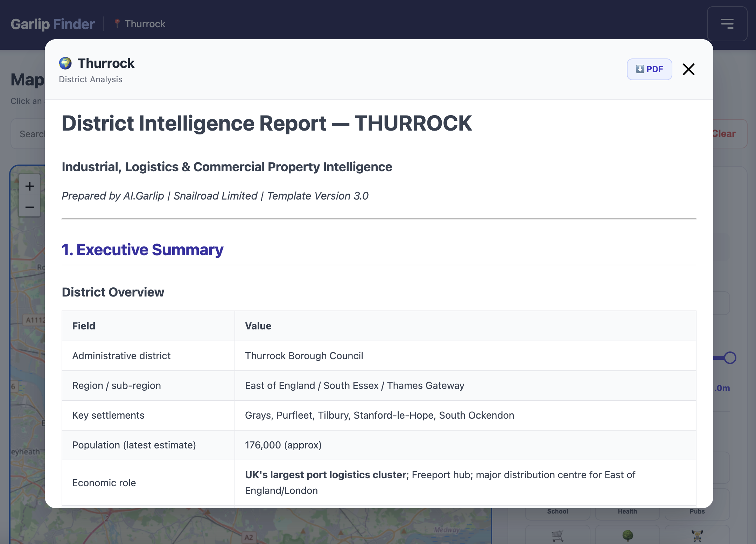Click the 'District Intelligence Report — THURROCK' title
The image size is (756, 544).
coord(267,123)
